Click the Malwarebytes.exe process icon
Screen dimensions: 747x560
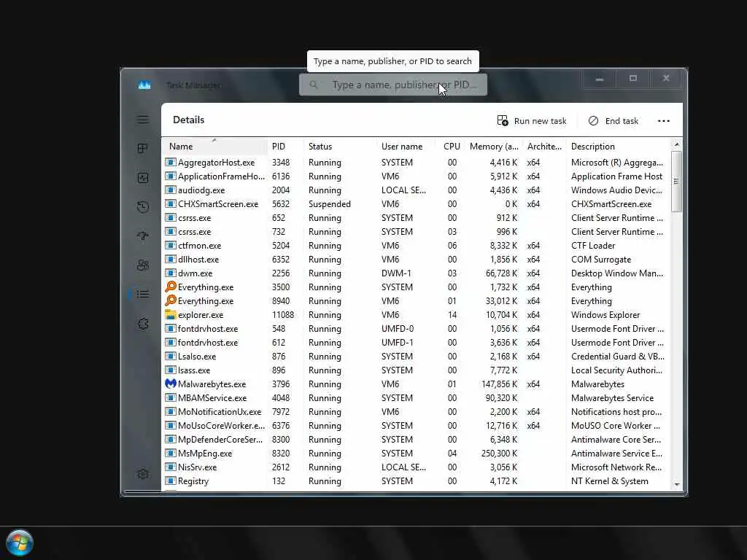point(171,384)
